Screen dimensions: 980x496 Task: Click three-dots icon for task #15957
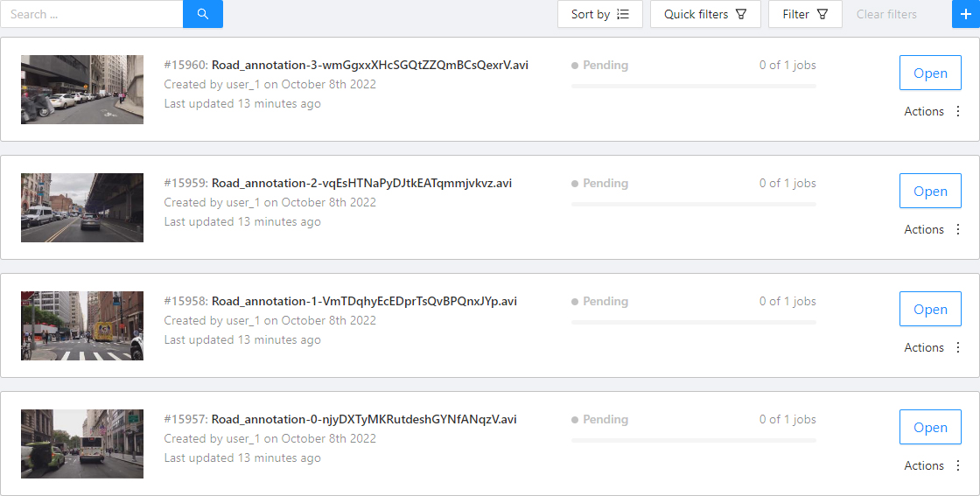pos(958,465)
